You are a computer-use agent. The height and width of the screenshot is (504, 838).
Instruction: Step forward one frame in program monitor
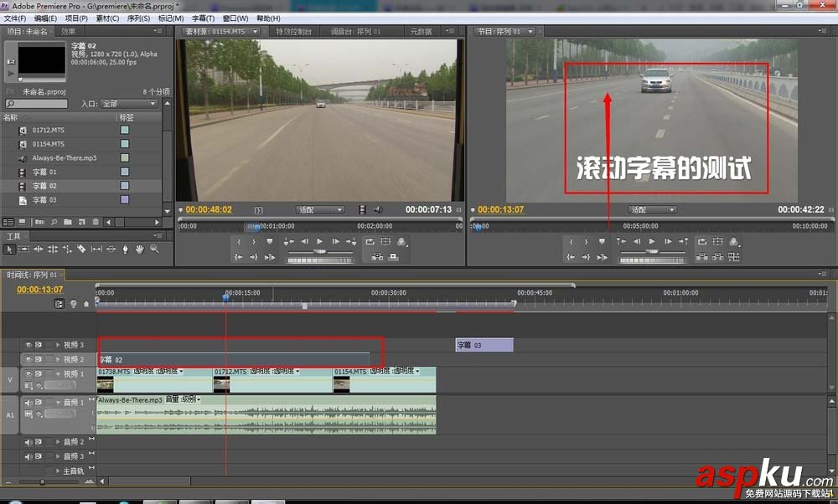coord(668,241)
